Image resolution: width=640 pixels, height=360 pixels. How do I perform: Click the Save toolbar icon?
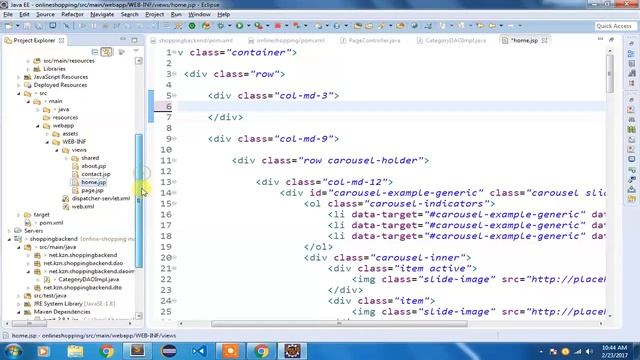tap(27, 26)
